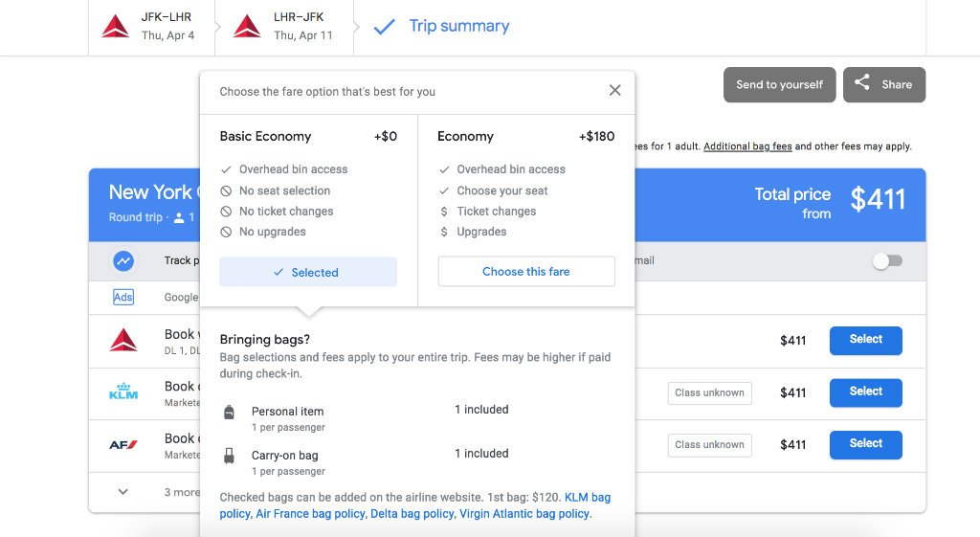Go to the JFK–LHR Thu, Apr 4 step
This screenshot has height=537, width=980.
(x=167, y=27)
